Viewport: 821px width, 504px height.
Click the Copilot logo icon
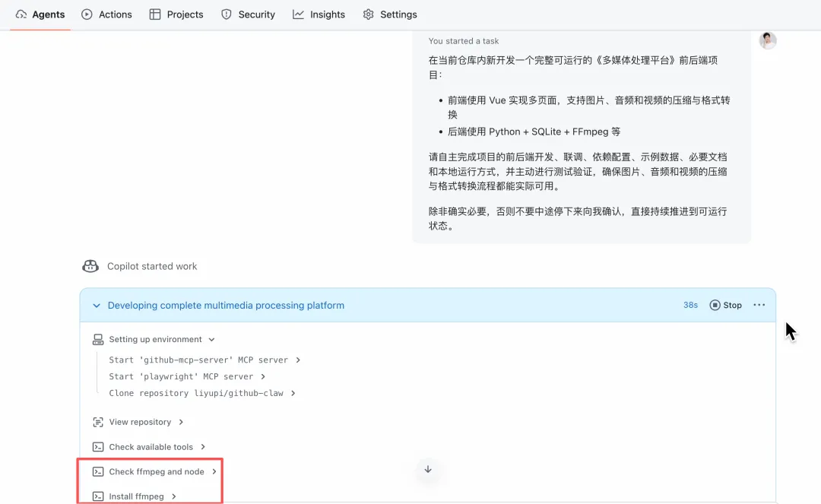[90, 266]
